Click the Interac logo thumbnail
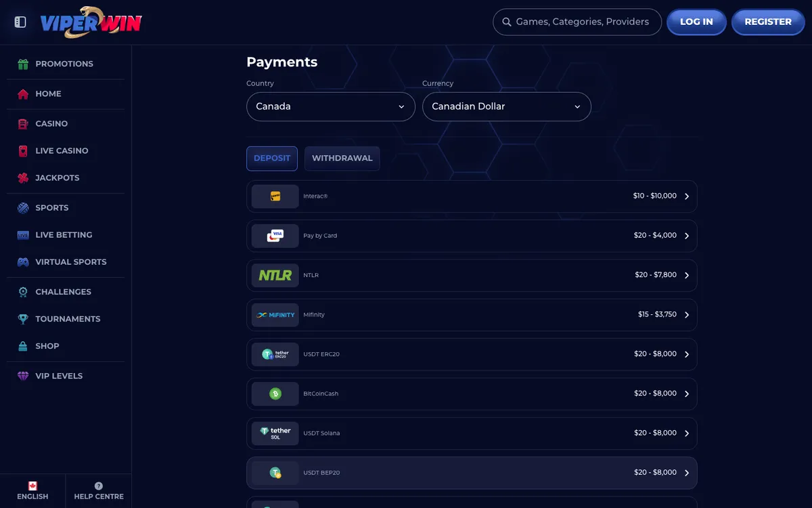Viewport: 812px width, 508px height. pyautogui.click(x=275, y=196)
